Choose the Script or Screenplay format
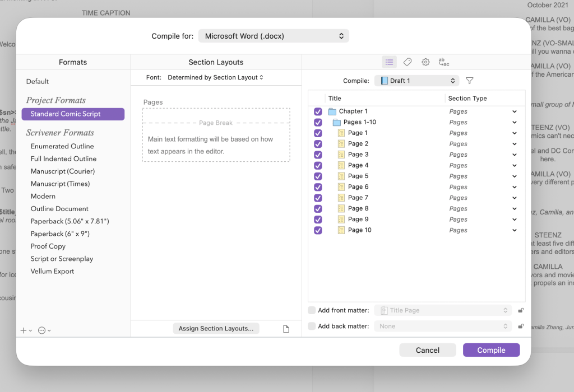The image size is (574, 392). point(62,259)
